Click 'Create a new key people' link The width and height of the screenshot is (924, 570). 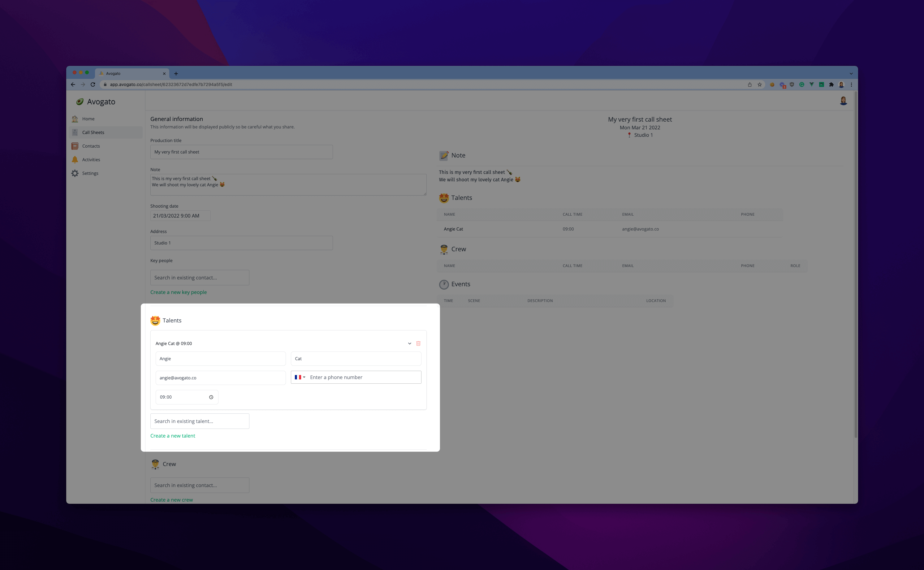click(179, 292)
